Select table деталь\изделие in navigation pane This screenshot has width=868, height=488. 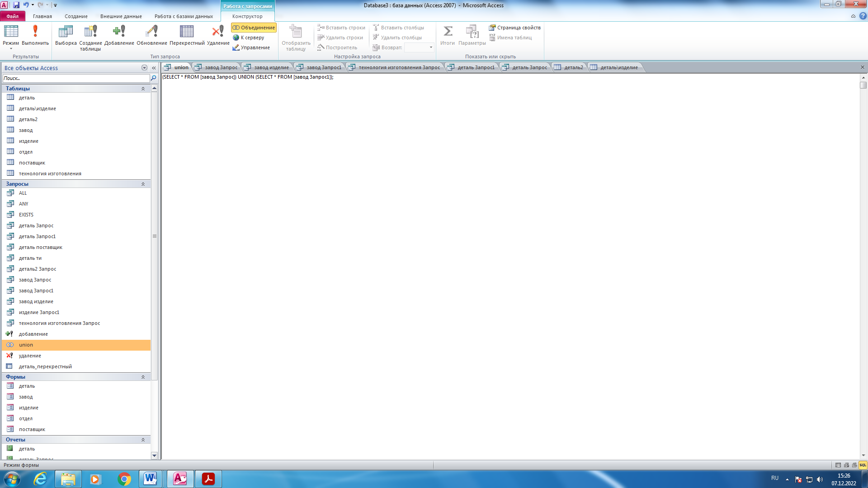(76, 108)
